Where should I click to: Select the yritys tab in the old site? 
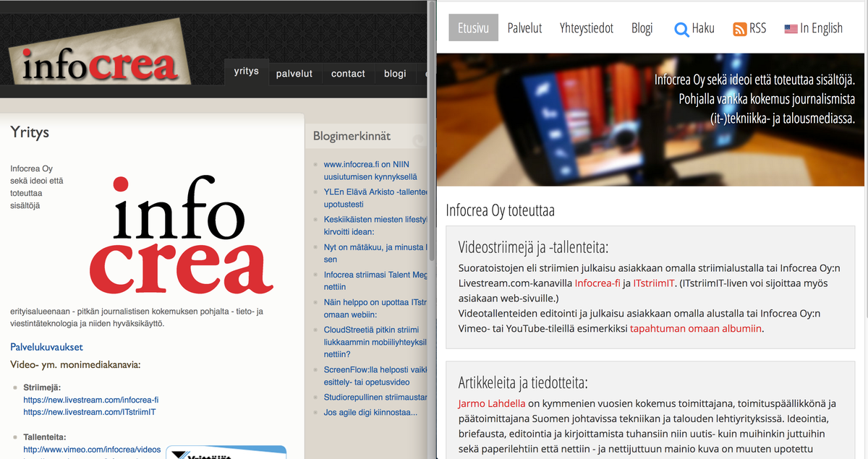[x=247, y=72]
